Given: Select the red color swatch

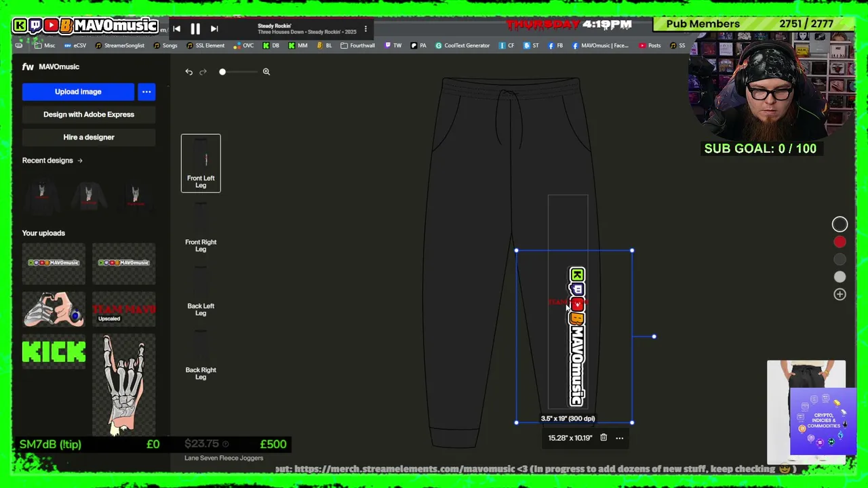Looking at the screenshot, I should click(x=840, y=242).
